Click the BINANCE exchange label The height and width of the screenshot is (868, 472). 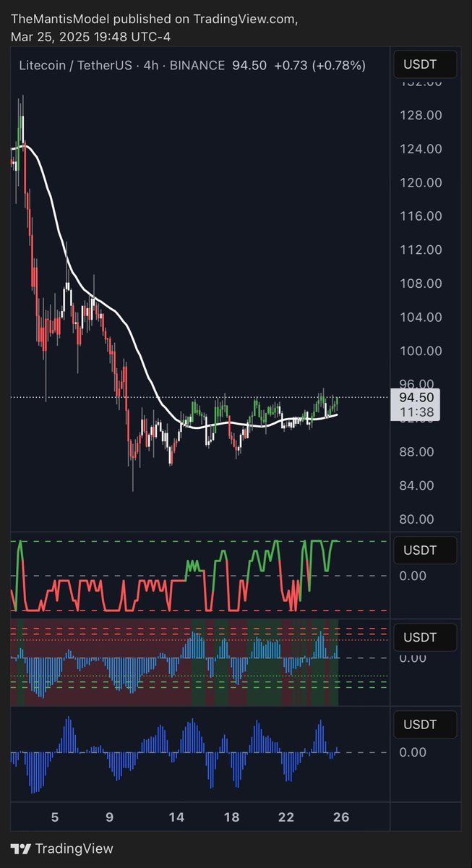pyautogui.click(x=197, y=66)
